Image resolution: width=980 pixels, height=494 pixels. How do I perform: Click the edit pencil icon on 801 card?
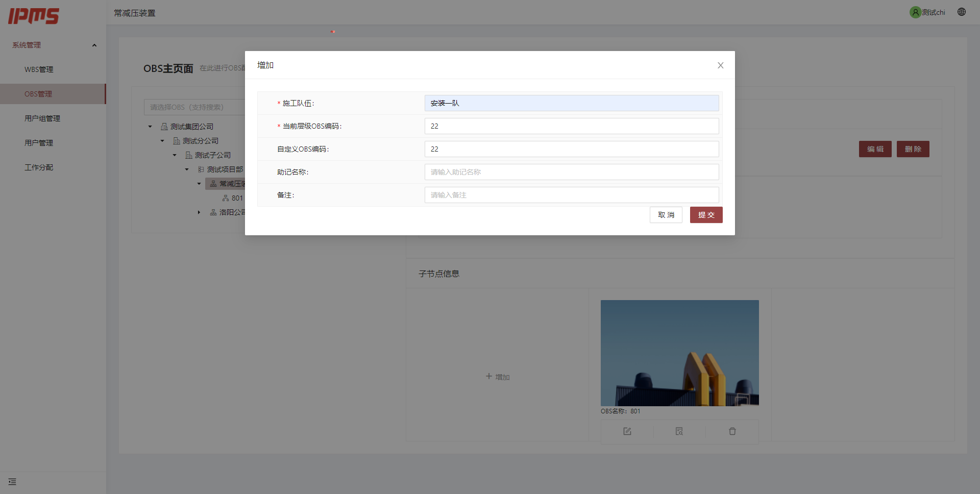(627, 431)
